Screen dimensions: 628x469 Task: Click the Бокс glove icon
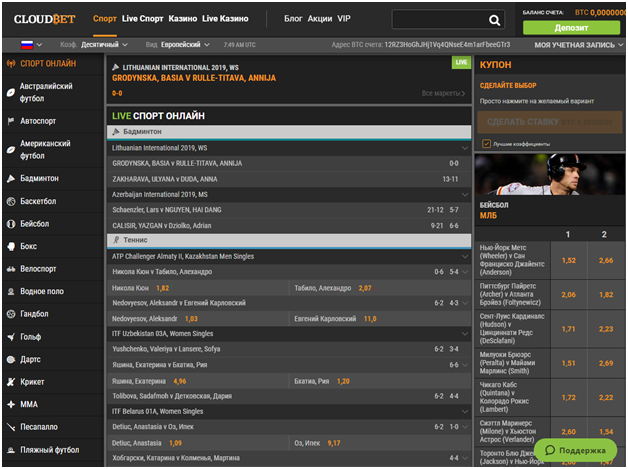(11, 246)
